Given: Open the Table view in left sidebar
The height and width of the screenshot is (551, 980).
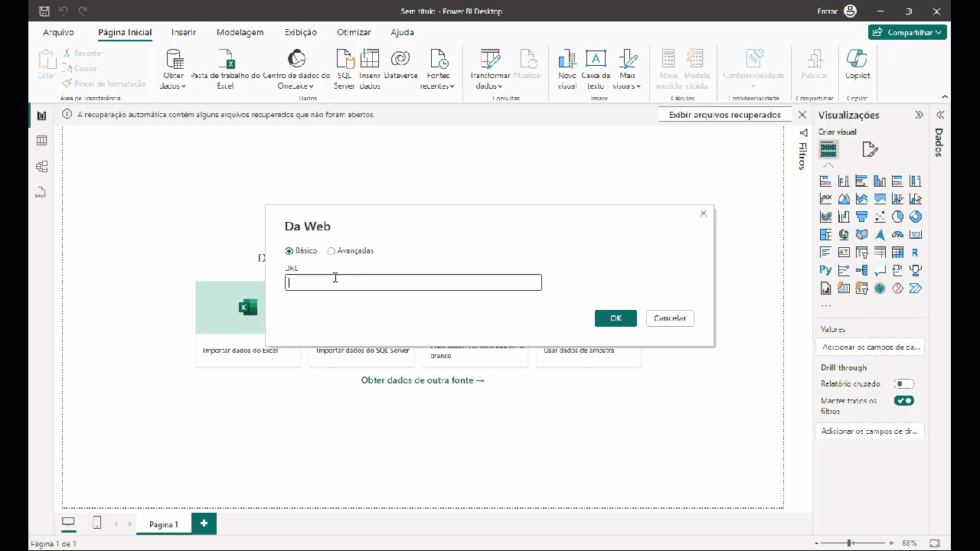Looking at the screenshot, I should pyautogui.click(x=41, y=141).
